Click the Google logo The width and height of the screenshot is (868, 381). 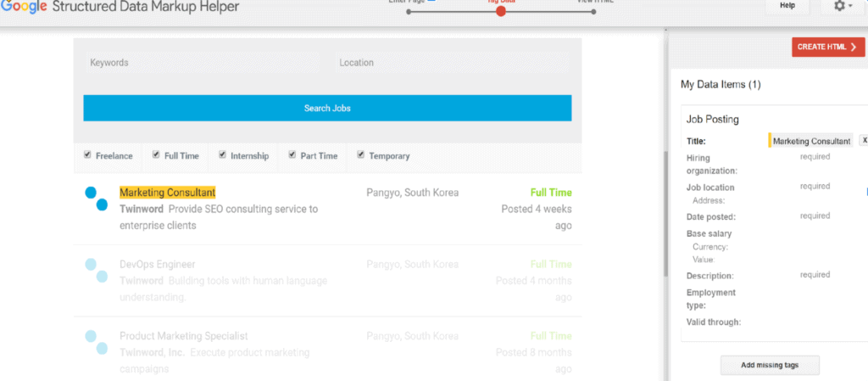(x=23, y=7)
